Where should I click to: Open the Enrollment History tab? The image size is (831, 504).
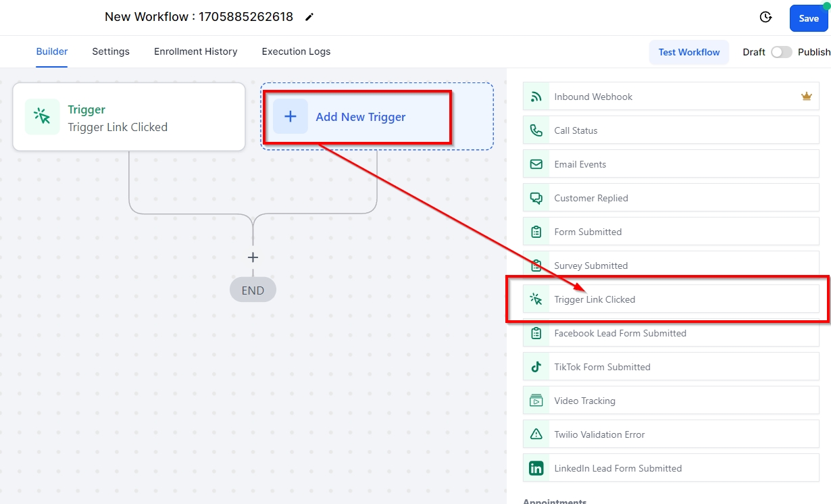(195, 51)
